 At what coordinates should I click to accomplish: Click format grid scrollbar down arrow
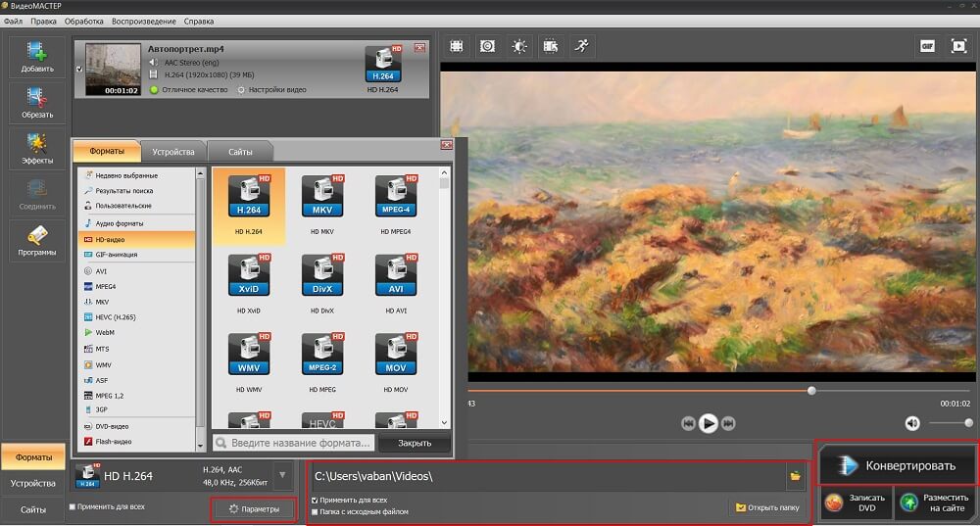(x=444, y=423)
